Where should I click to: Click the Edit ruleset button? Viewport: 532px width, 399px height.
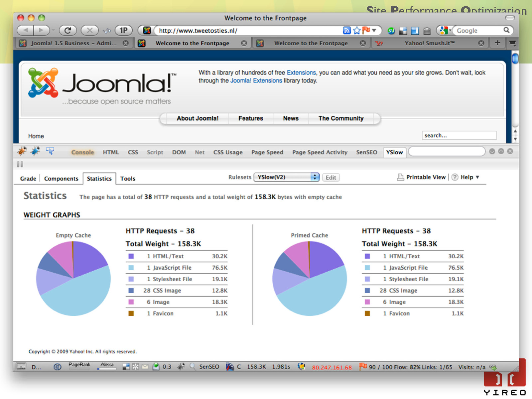pos(331,178)
